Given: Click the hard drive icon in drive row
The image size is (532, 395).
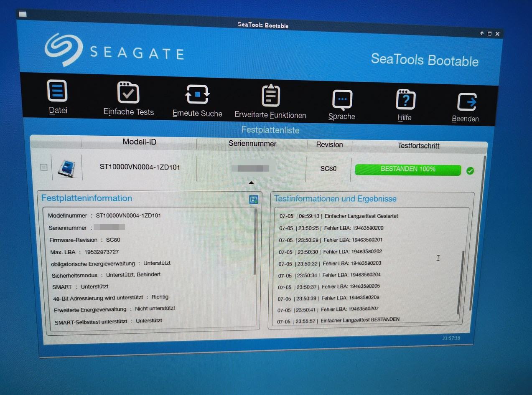Looking at the screenshot, I should [67, 168].
